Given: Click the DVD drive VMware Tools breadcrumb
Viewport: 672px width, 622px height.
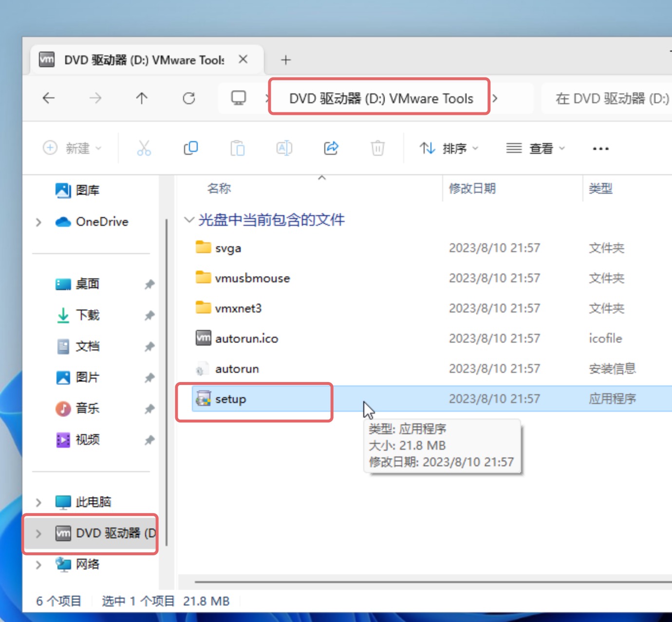Looking at the screenshot, I should coord(381,98).
